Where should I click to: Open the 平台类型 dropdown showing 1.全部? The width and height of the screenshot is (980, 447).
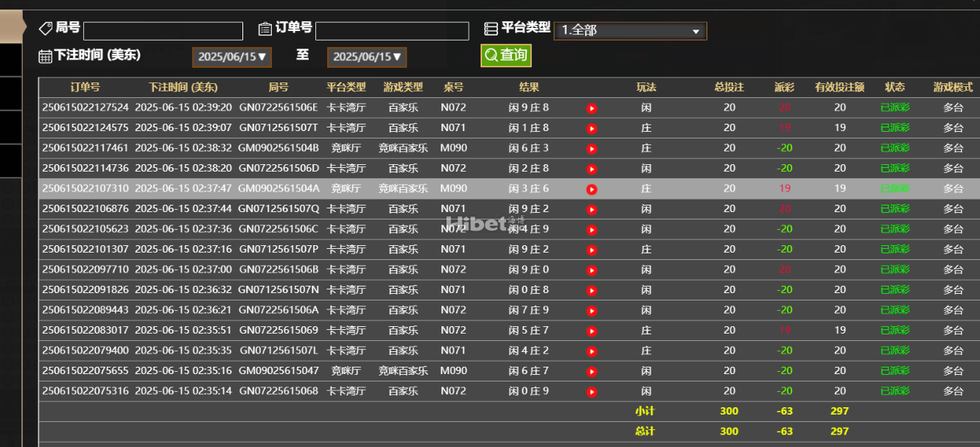tap(630, 31)
